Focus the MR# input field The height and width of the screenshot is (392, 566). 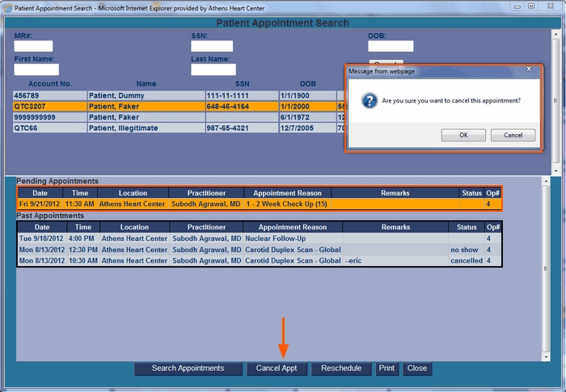[x=33, y=46]
